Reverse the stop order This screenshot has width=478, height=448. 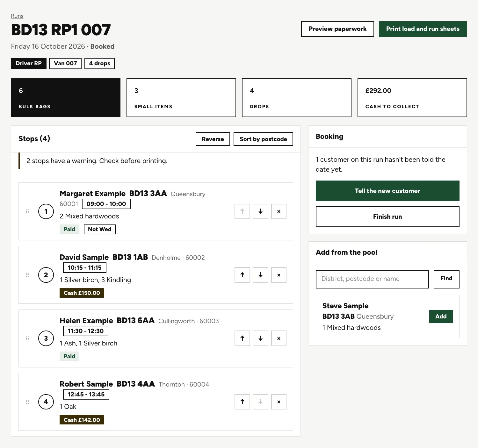point(213,139)
